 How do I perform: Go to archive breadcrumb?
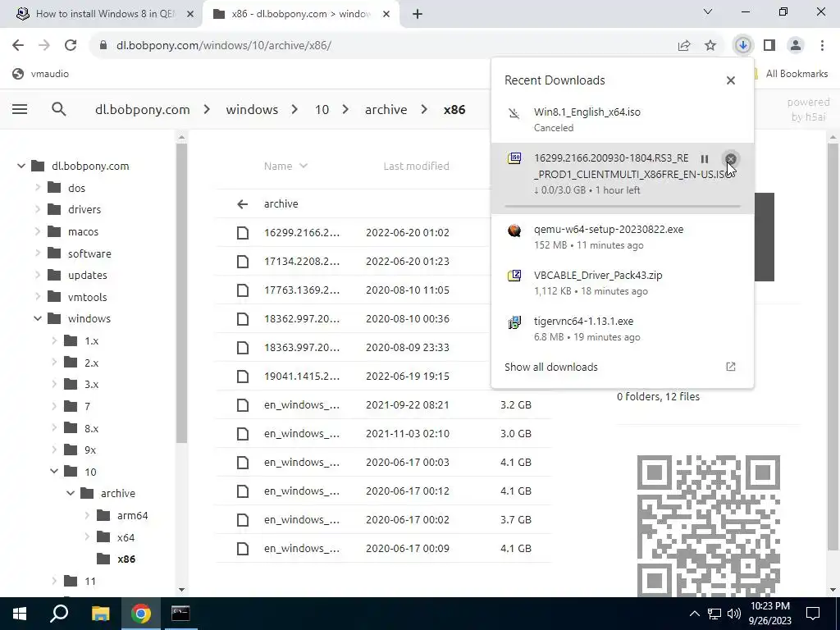[386, 109]
